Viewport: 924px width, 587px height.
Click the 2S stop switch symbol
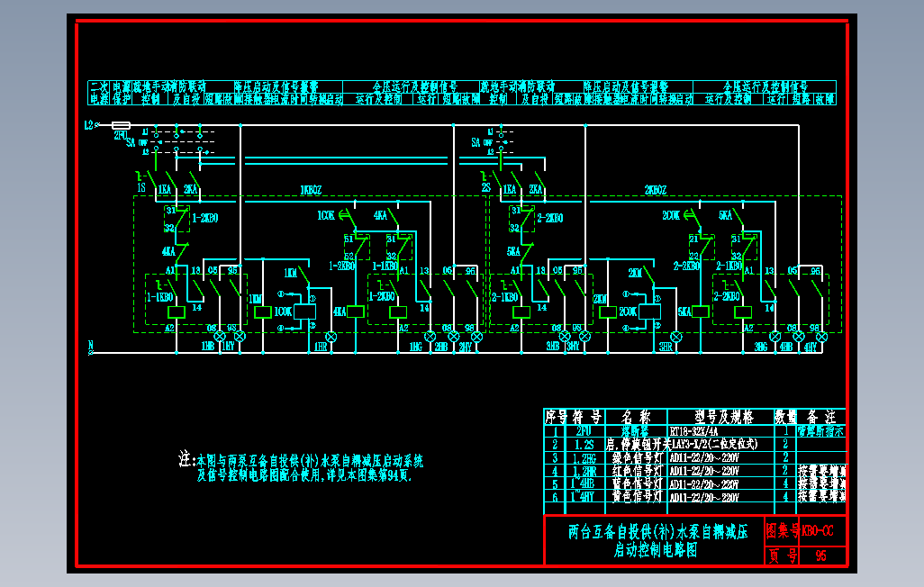pos(491,179)
